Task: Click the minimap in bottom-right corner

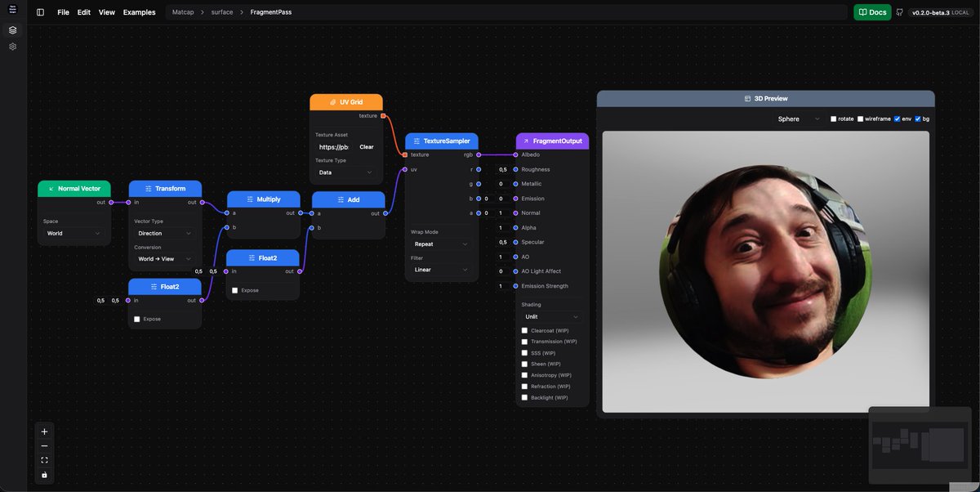Action: click(x=920, y=445)
